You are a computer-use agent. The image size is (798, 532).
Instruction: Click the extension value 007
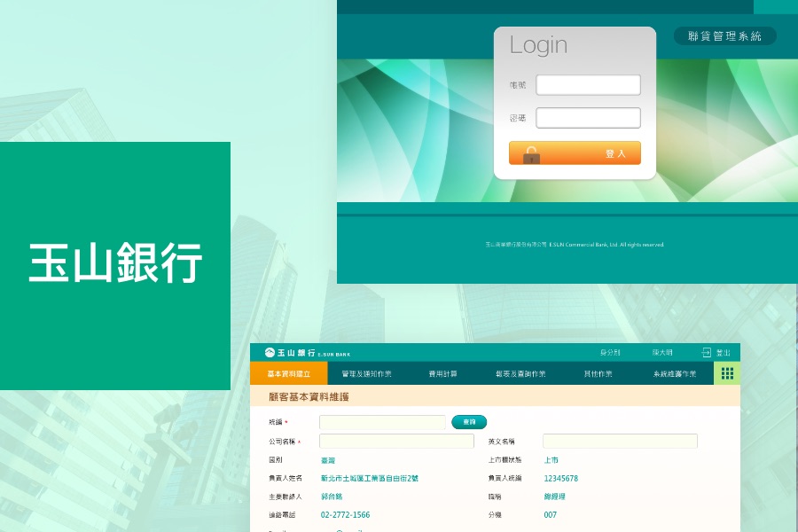point(550,514)
